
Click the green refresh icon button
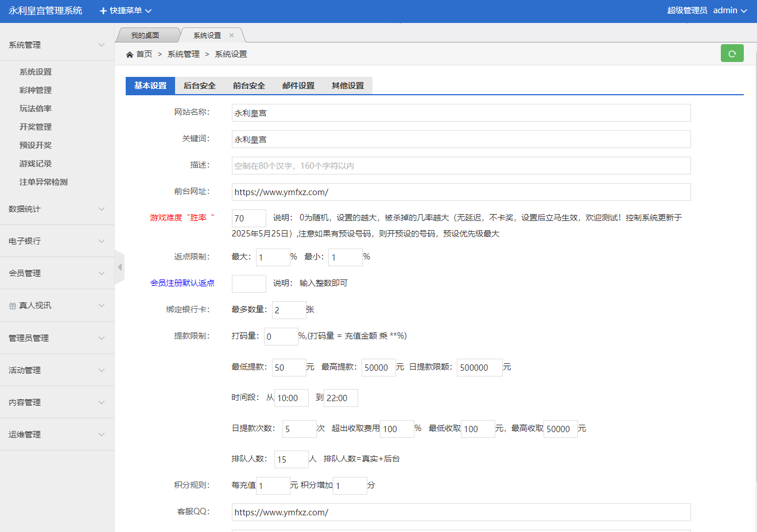pyautogui.click(x=732, y=53)
